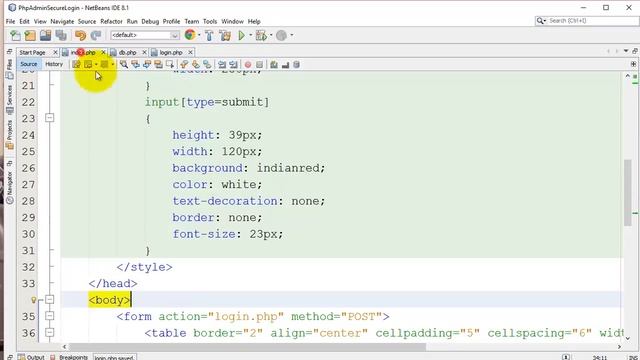
Task: Click the Clean and Build icon
Action: point(225,36)
